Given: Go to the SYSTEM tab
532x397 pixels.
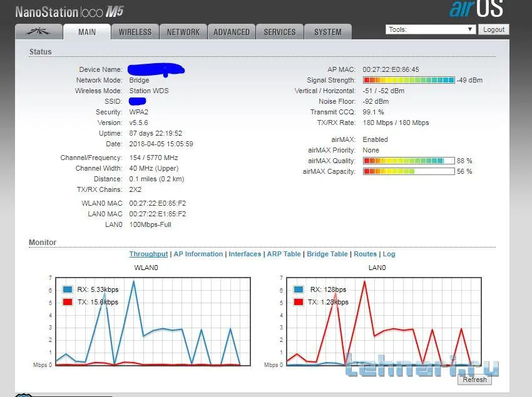Looking at the screenshot, I should [328, 32].
